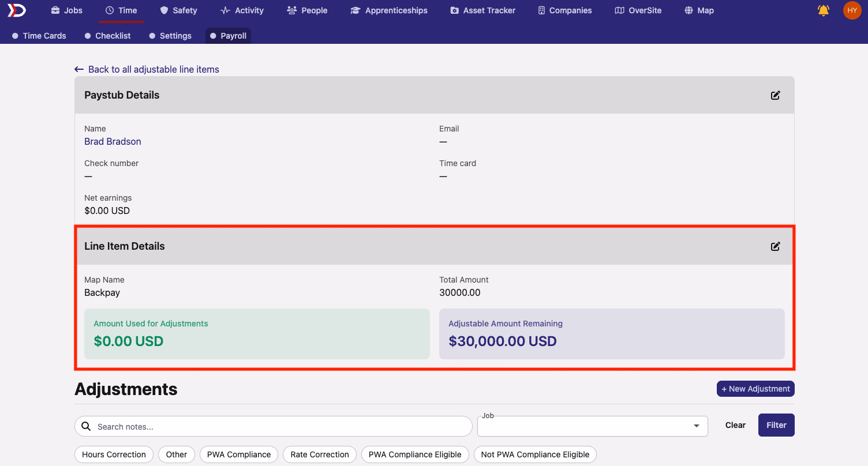Viewport: 868px width, 466px height.
Task: Click the Map globe icon
Action: (689, 10)
